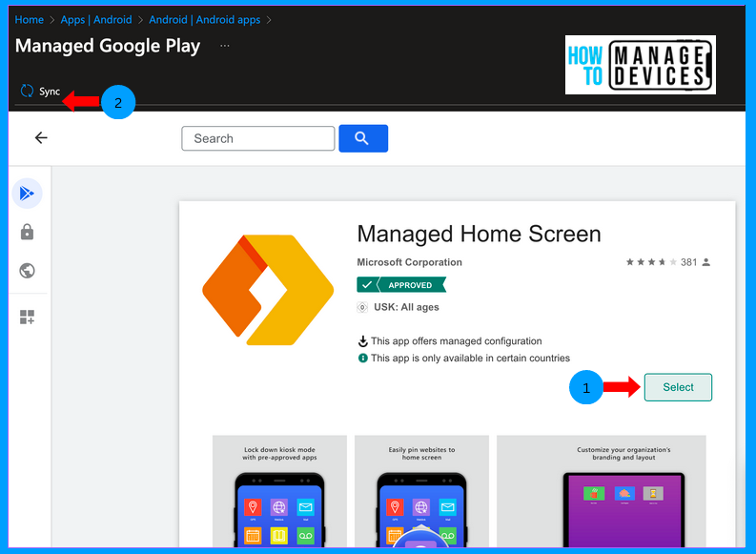Go to Android | Android apps breadcrumb
Image resolution: width=756 pixels, height=554 pixels.
pos(204,20)
